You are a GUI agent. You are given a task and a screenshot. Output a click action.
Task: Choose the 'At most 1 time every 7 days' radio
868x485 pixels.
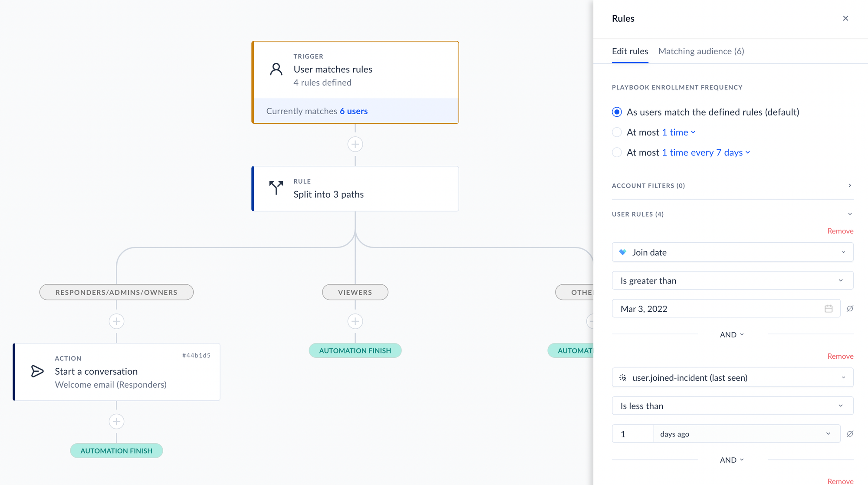pos(617,152)
